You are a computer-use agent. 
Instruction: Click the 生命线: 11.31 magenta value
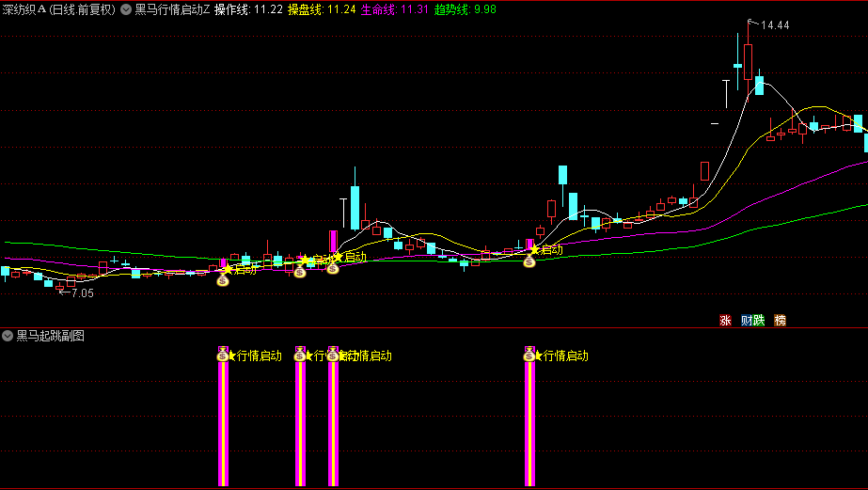tap(395, 9)
